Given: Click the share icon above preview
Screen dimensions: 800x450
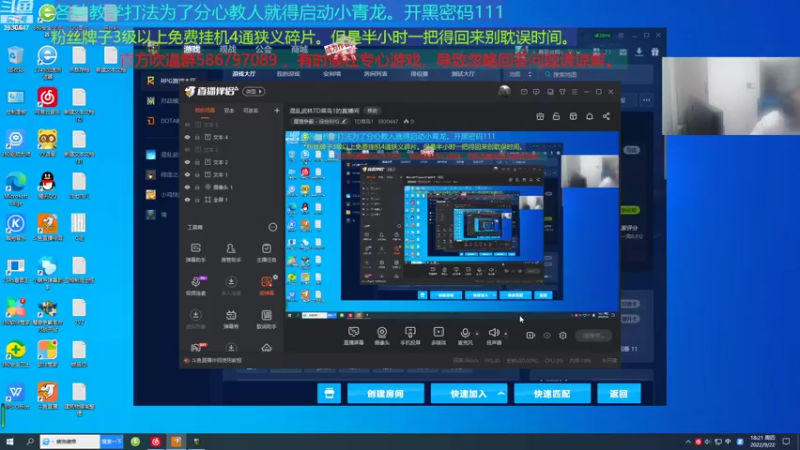Looking at the screenshot, I should click(606, 116).
